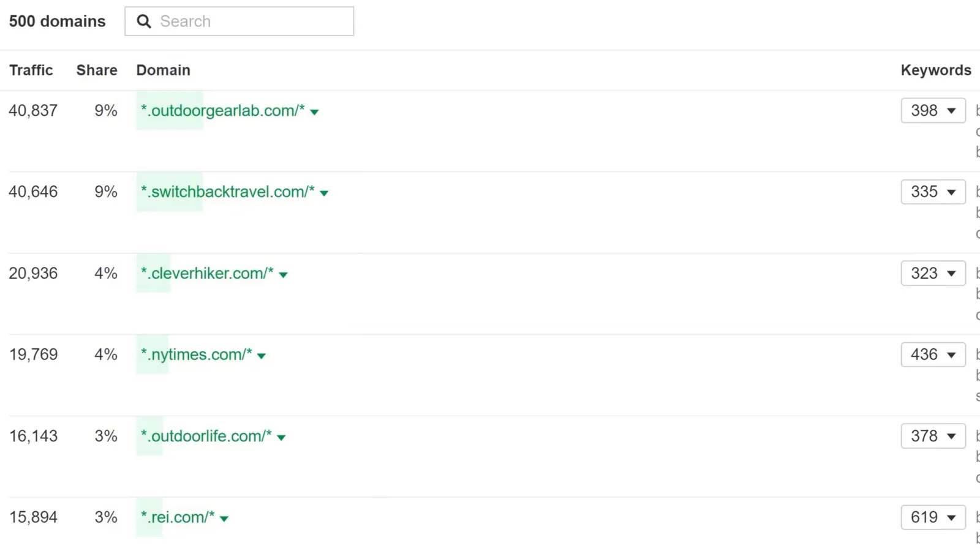Open the outdoorlife.com domain link
Viewport: 980px width, 551px height.
(x=206, y=437)
